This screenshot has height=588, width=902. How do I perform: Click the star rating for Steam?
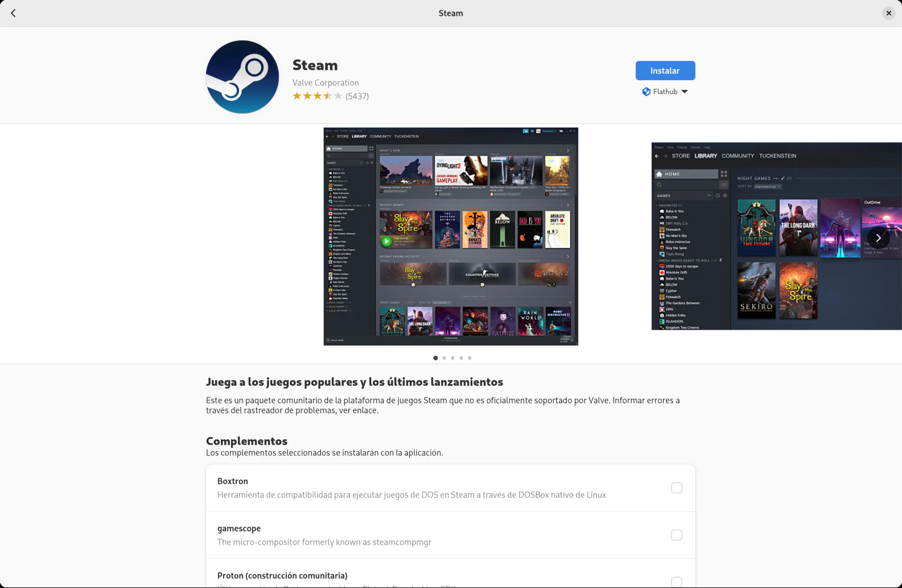point(317,96)
